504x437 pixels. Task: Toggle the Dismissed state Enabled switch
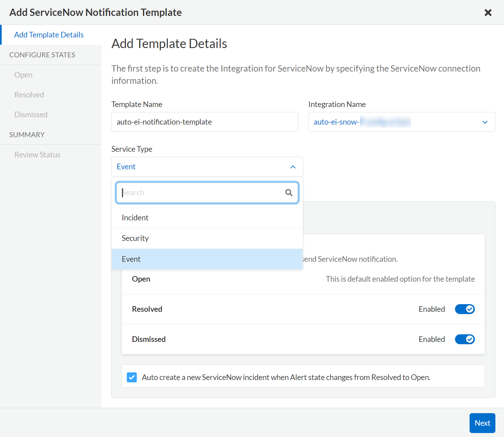pyautogui.click(x=465, y=339)
